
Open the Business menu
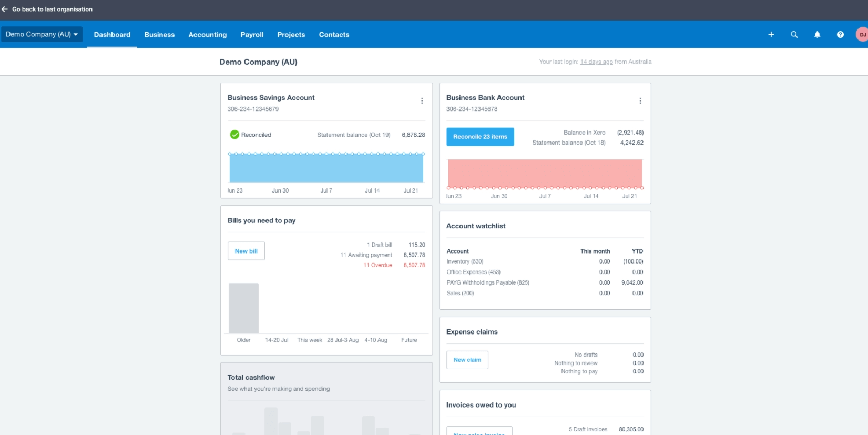159,35
